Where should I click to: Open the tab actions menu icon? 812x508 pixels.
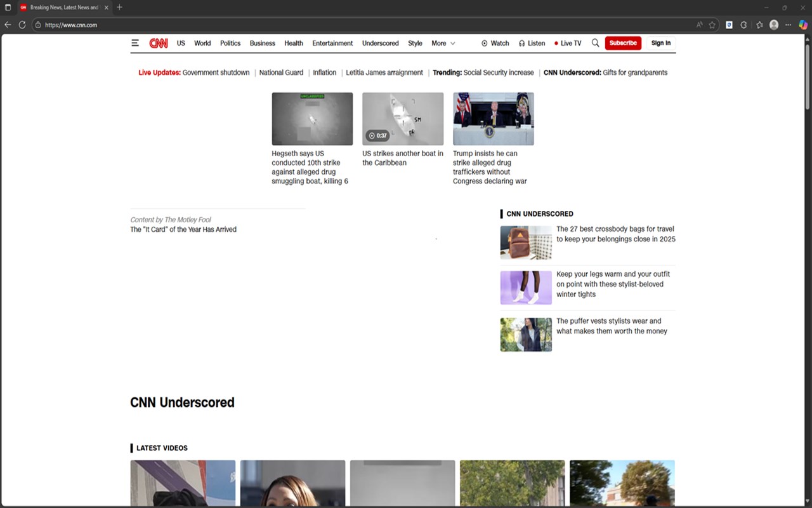(8, 8)
